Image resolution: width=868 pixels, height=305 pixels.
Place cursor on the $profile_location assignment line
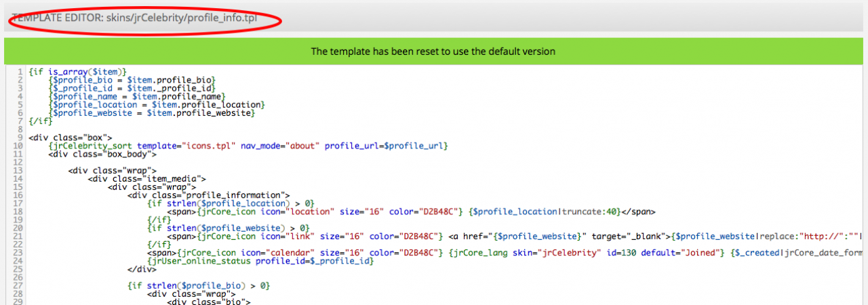(156, 105)
